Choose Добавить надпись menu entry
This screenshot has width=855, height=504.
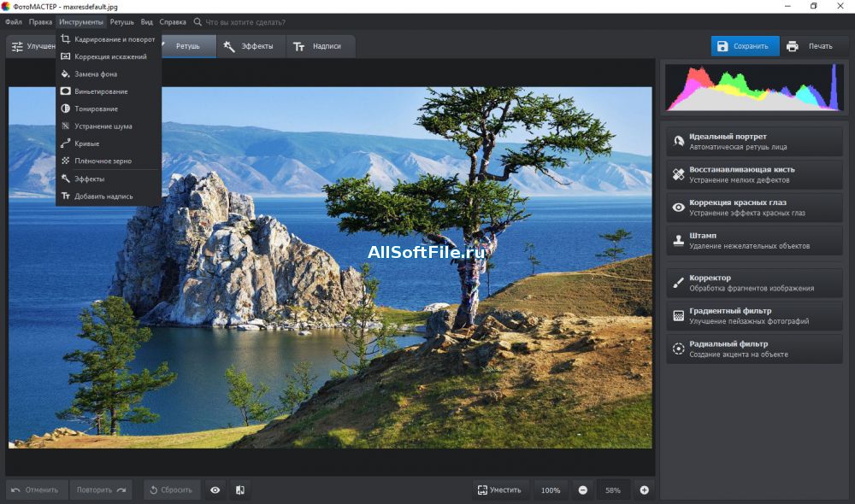109,196
